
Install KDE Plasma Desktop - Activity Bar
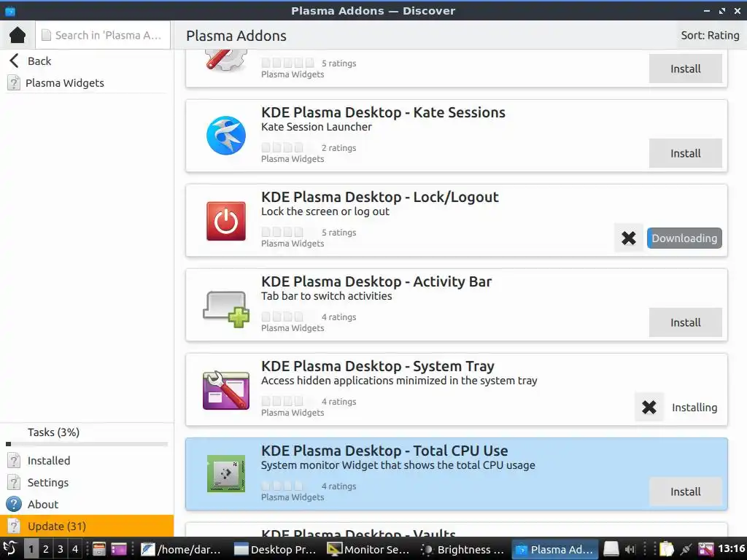click(x=685, y=322)
